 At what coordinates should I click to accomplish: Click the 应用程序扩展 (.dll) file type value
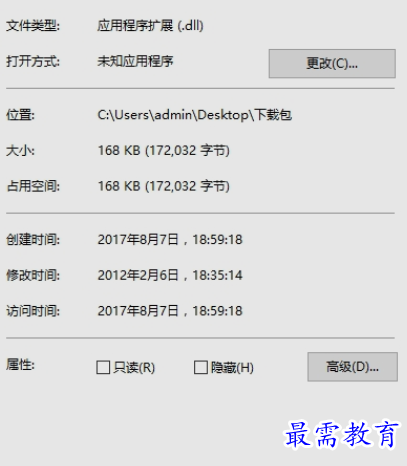click(x=150, y=25)
